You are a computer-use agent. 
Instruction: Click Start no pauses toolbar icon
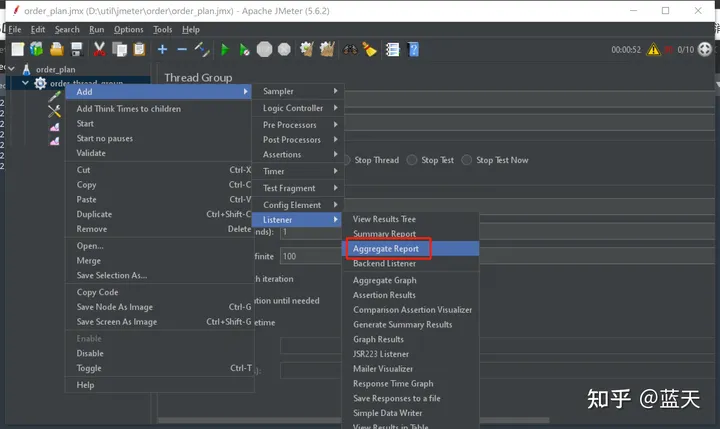(244, 50)
